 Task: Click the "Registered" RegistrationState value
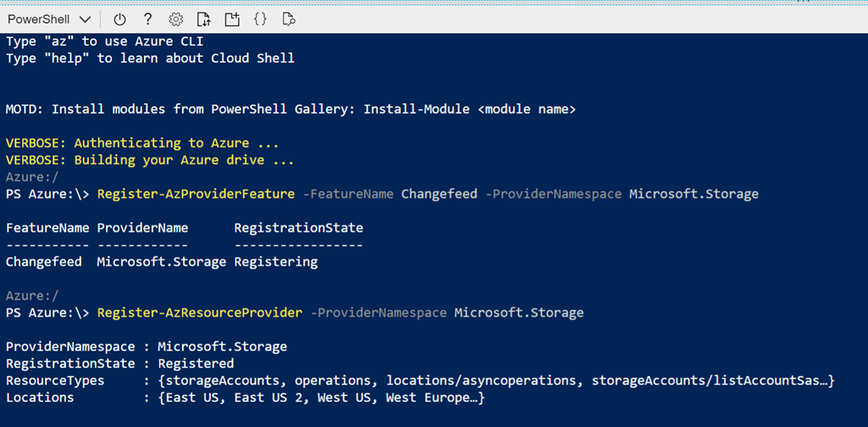[x=196, y=363]
